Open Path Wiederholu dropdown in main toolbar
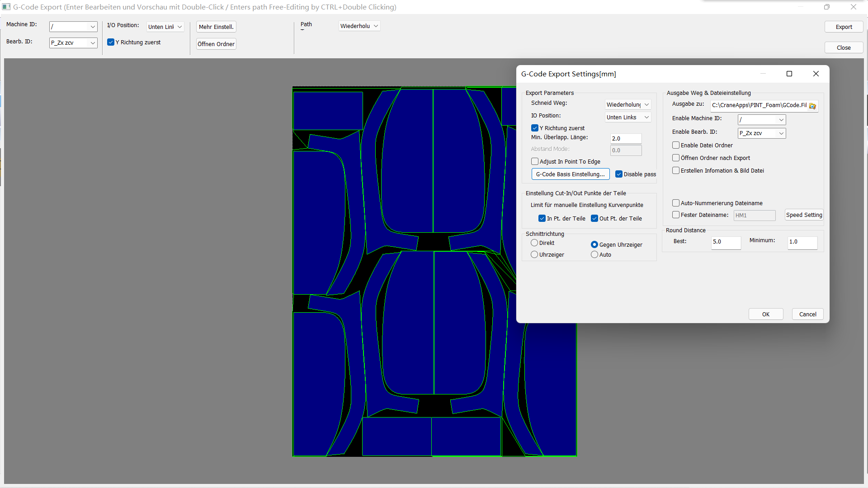The width and height of the screenshot is (868, 488). [x=359, y=26]
